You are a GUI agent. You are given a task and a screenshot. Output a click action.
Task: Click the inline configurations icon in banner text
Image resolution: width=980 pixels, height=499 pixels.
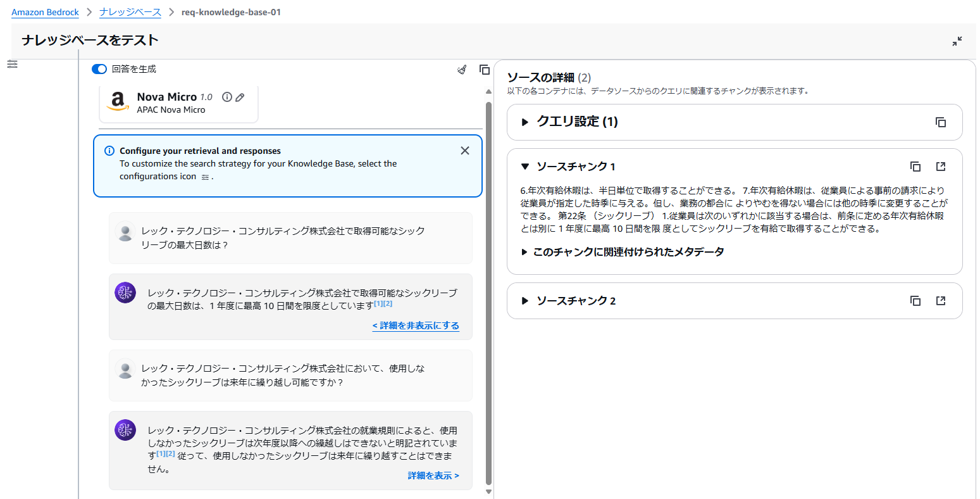(x=205, y=177)
